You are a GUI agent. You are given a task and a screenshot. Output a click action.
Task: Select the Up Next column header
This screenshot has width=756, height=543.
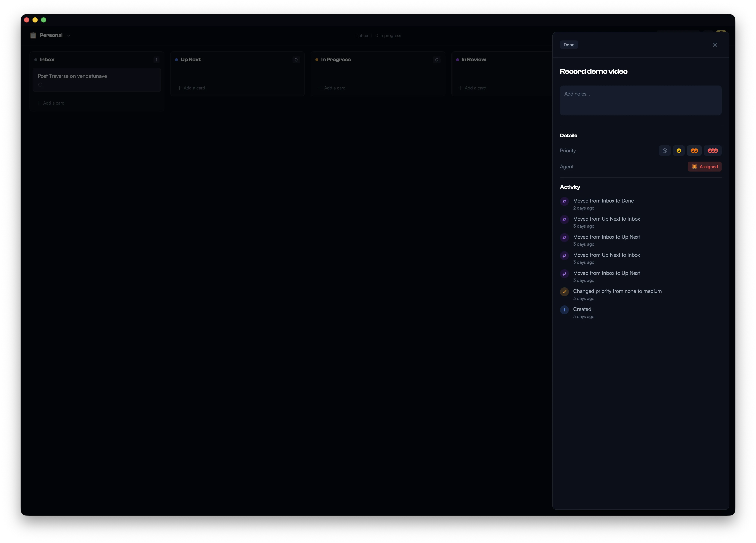coord(190,59)
